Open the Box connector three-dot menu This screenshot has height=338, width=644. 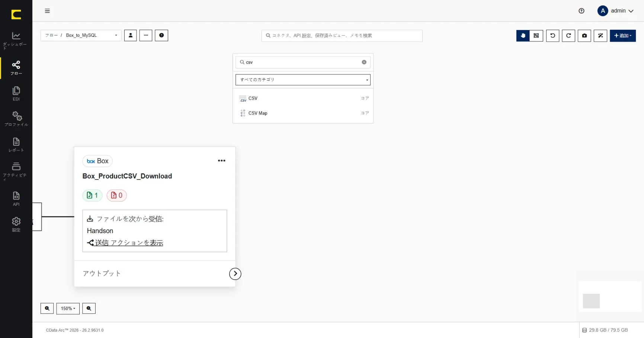(x=222, y=161)
